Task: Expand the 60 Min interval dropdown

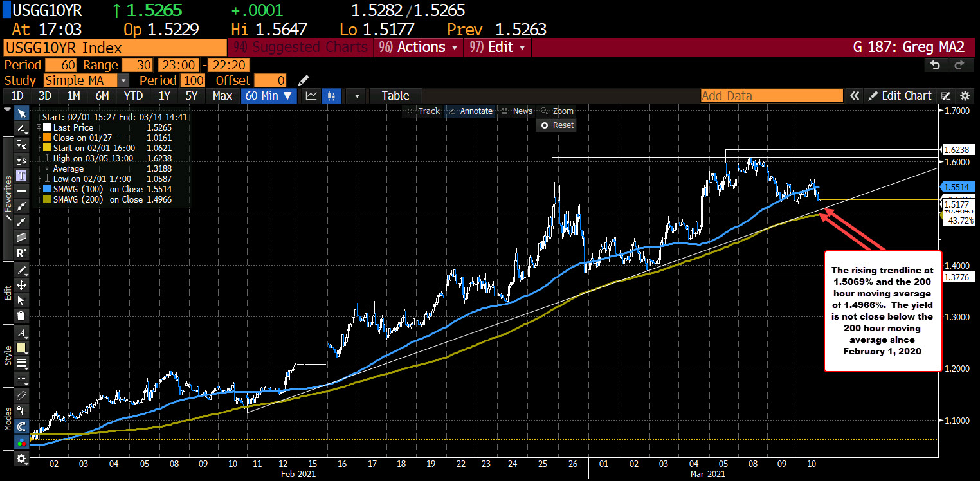Action: point(268,96)
